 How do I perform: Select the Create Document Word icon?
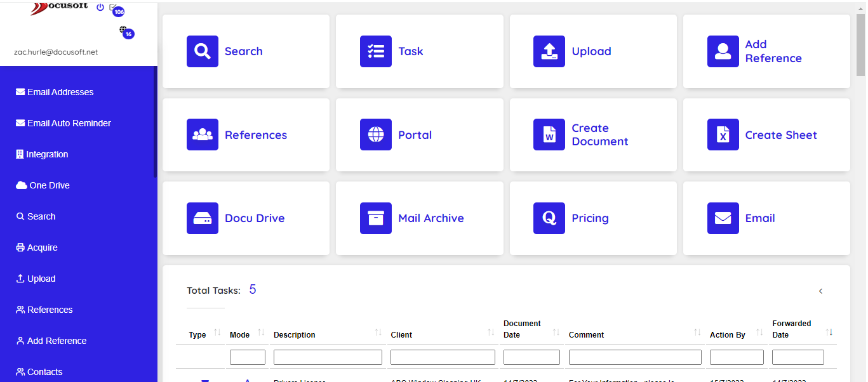pyautogui.click(x=549, y=135)
